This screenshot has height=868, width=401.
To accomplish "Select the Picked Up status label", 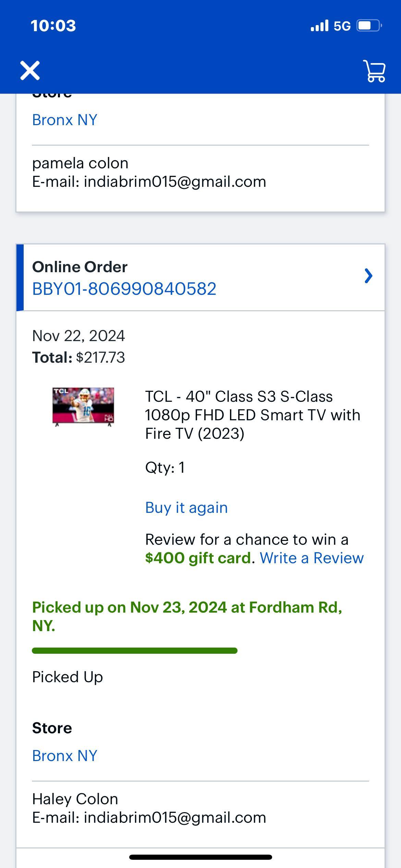I will [67, 677].
